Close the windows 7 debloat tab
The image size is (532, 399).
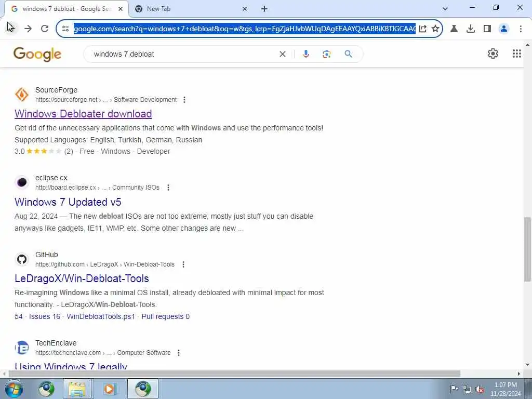click(x=121, y=9)
